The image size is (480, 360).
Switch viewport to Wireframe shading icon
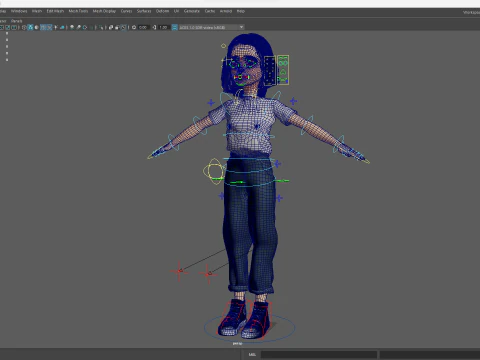click(24, 27)
